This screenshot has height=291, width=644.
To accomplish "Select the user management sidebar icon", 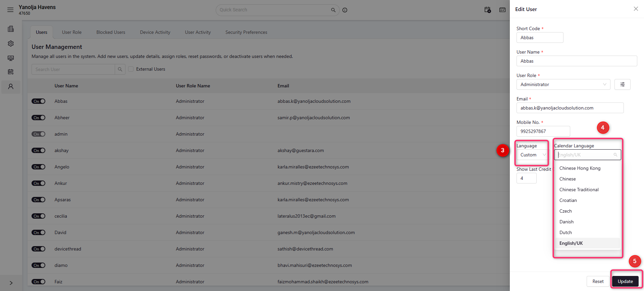I will [11, 86].
